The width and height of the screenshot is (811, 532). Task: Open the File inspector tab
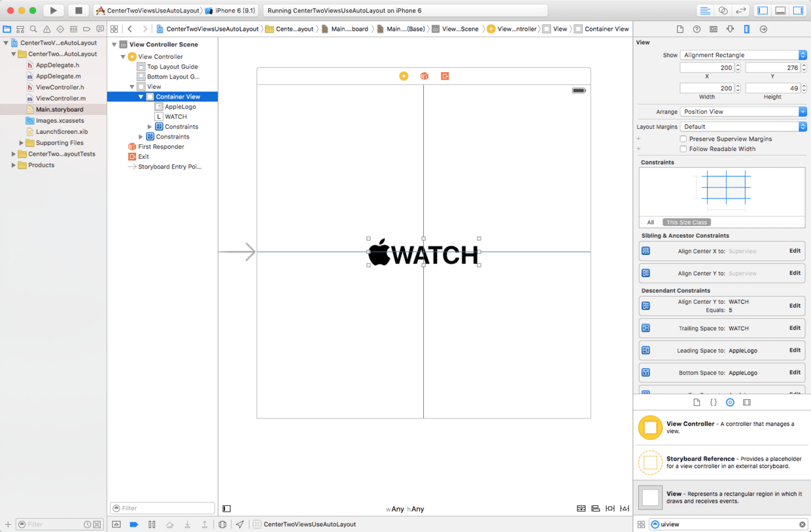(680, 29)
